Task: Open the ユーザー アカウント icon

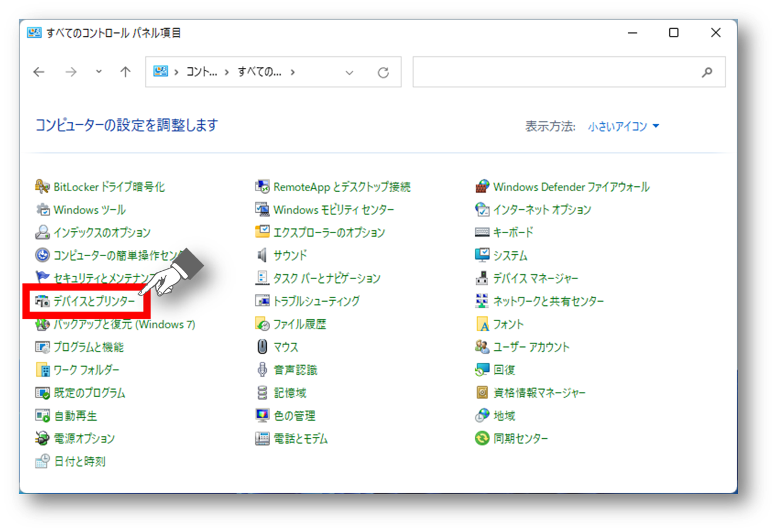Action: point(482,347)
